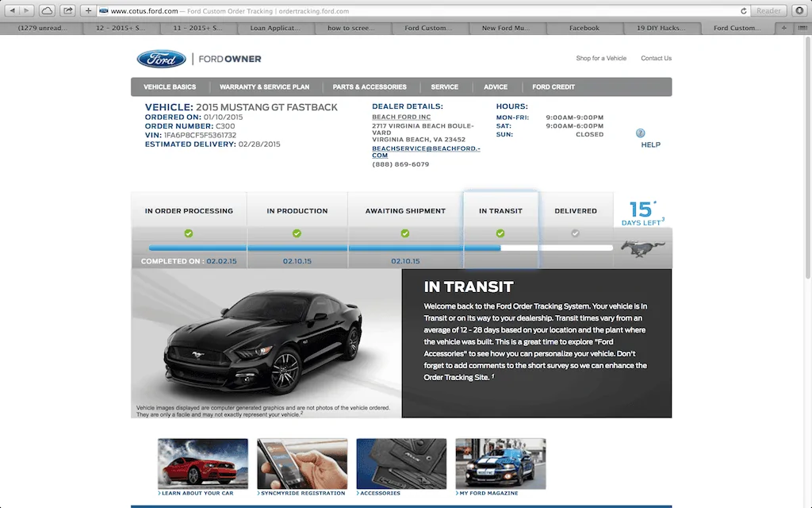Click the dealer phone (888) 869-6079

pyautogui.click(x=400, y=164)
